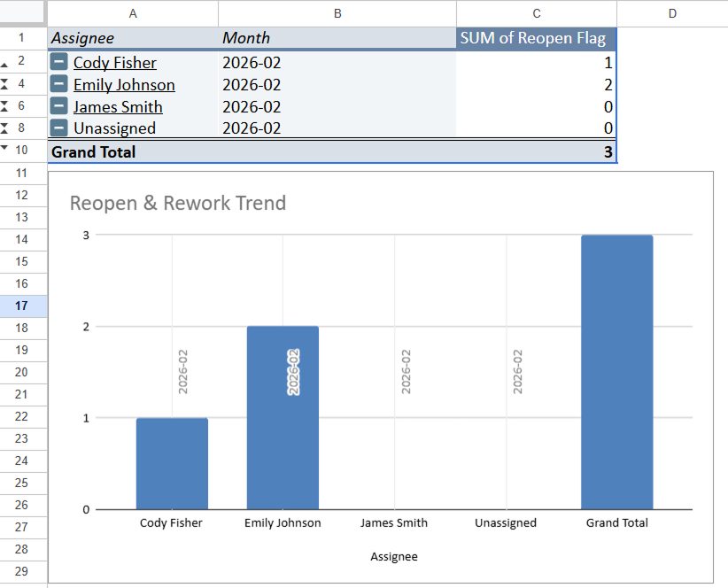Follow the Emily Johnson hyperlink
728x588 pixels.
pyautogui.click(x=125, y=84)
